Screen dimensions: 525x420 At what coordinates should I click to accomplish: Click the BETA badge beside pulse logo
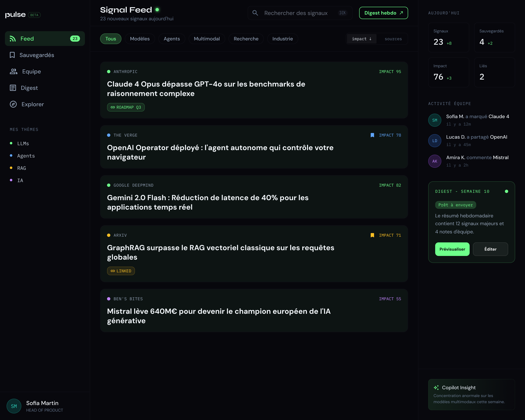pyautogui.click(x=34, y=15)
